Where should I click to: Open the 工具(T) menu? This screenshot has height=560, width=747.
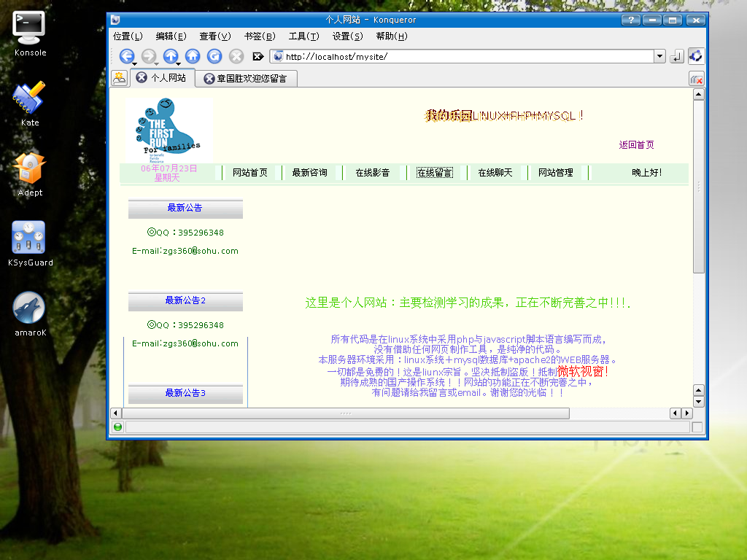(x=303, y=36)
